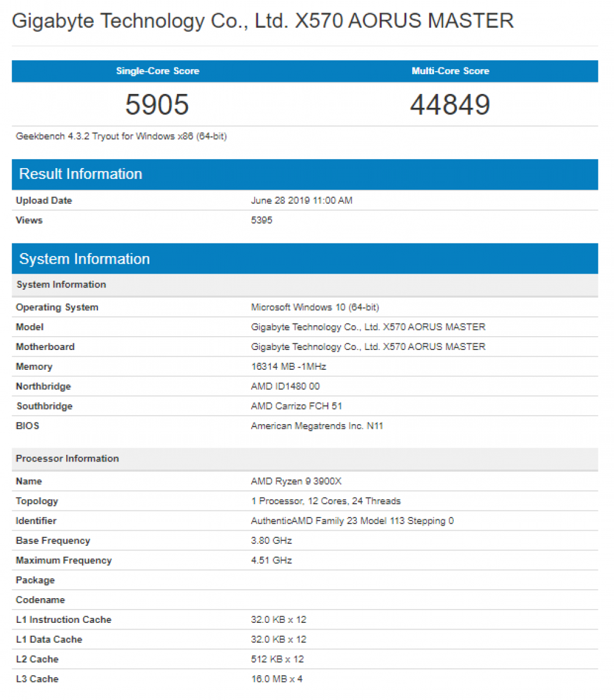Select the 'American Megatrends Inc. N11' value
This screenshot has width=614, height=700.
click(x=317, y=426)
